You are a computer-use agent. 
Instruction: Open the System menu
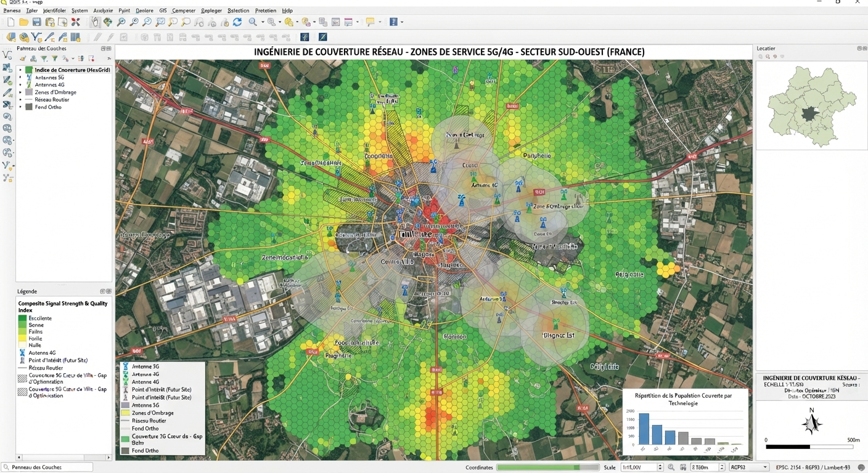tap(80, 10)
